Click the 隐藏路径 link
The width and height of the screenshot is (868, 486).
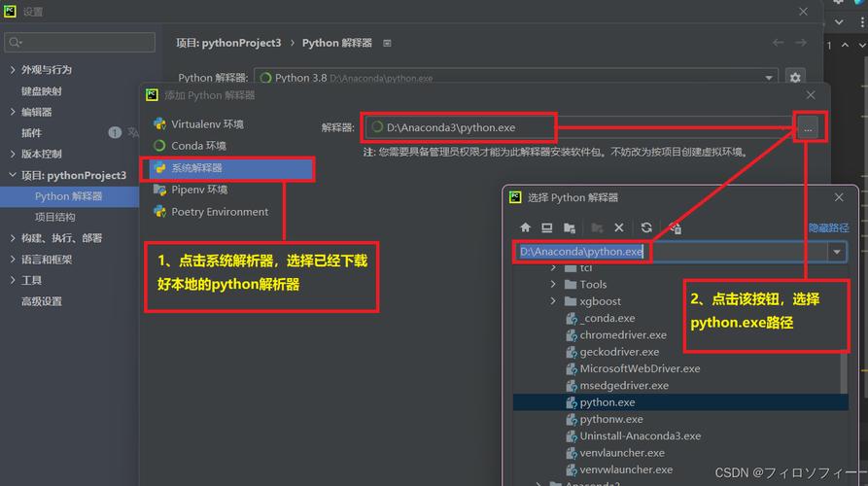coord(828,227)
